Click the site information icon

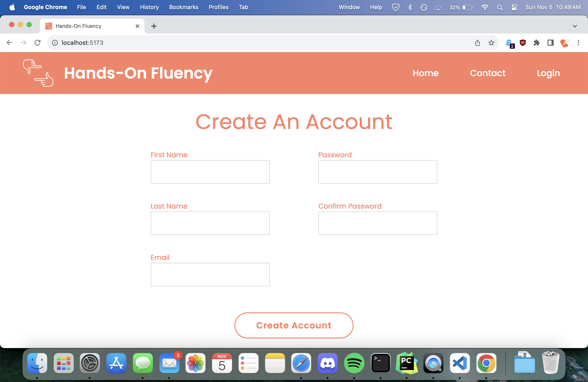[55, 43]
